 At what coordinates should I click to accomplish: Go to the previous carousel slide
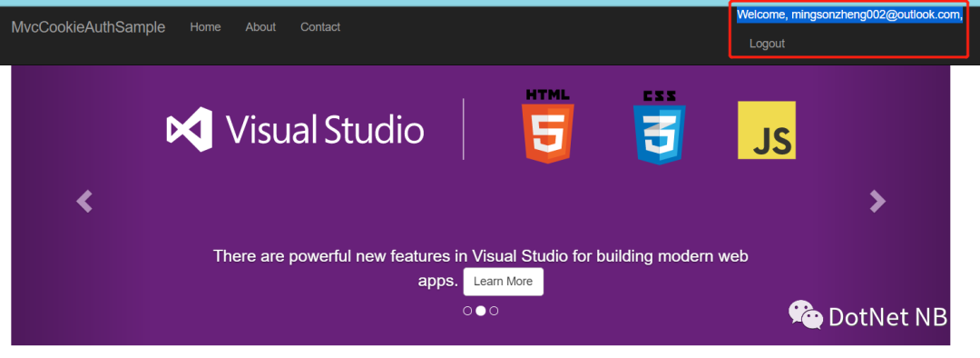83,202
